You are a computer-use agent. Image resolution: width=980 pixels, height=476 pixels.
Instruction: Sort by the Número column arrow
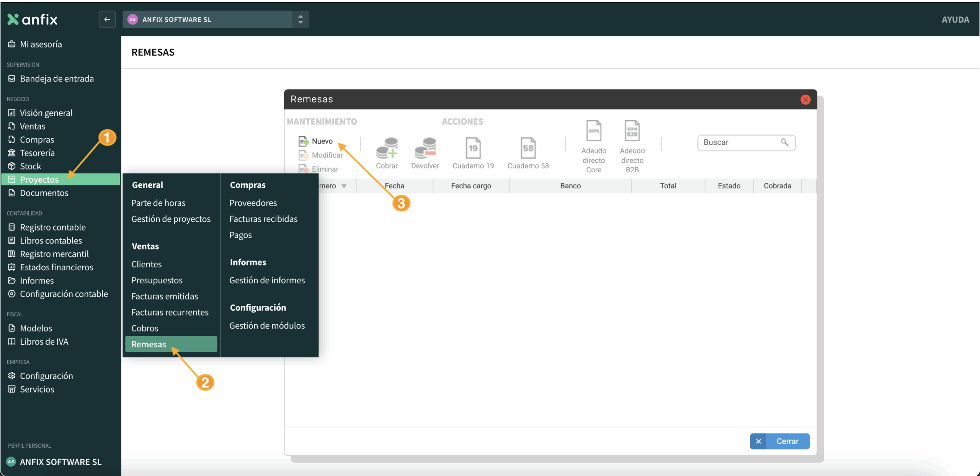(344, 186)
